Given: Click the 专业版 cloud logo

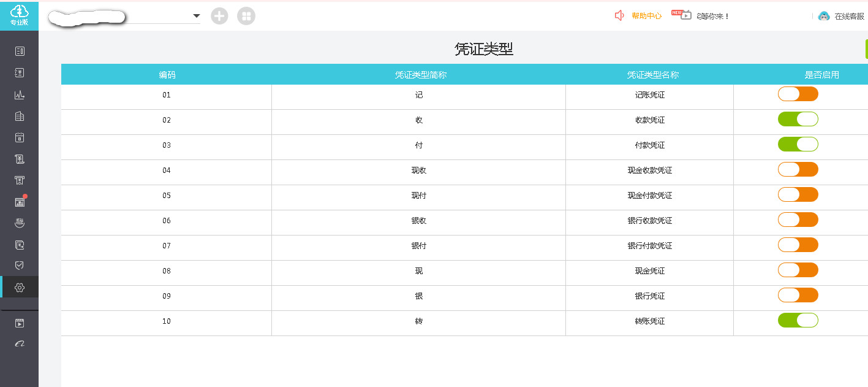Looking at the screenshot, I should tap(20, 15).
